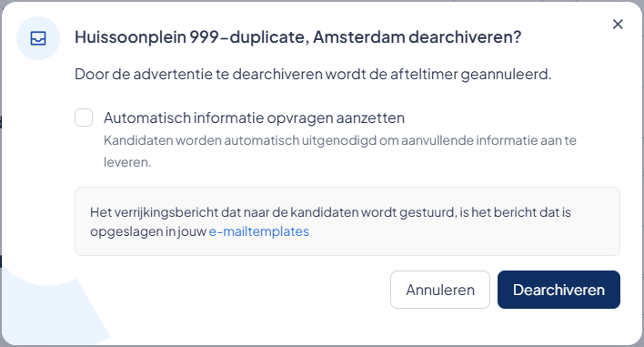
Task: Confirm with the Dearchiveren button
Action: tap(558, 290)
